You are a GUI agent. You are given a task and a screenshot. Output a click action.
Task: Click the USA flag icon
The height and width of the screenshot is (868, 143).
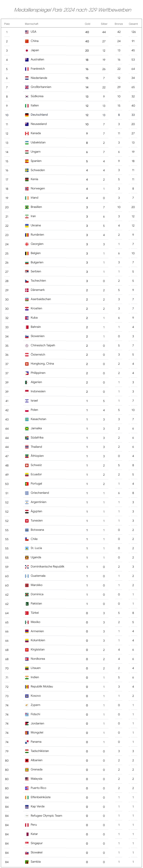pos(27,32)
